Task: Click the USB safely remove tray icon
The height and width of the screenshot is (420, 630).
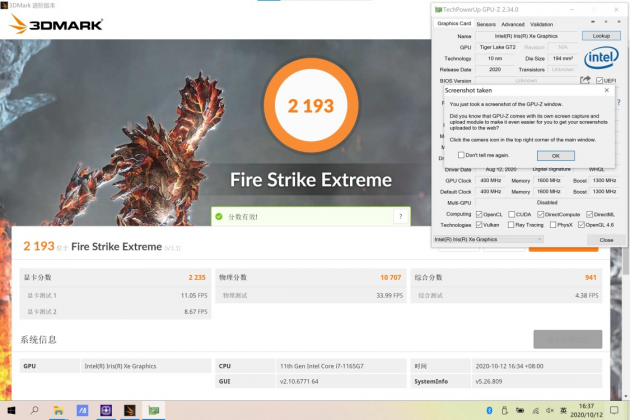Action: click(505, 410)
